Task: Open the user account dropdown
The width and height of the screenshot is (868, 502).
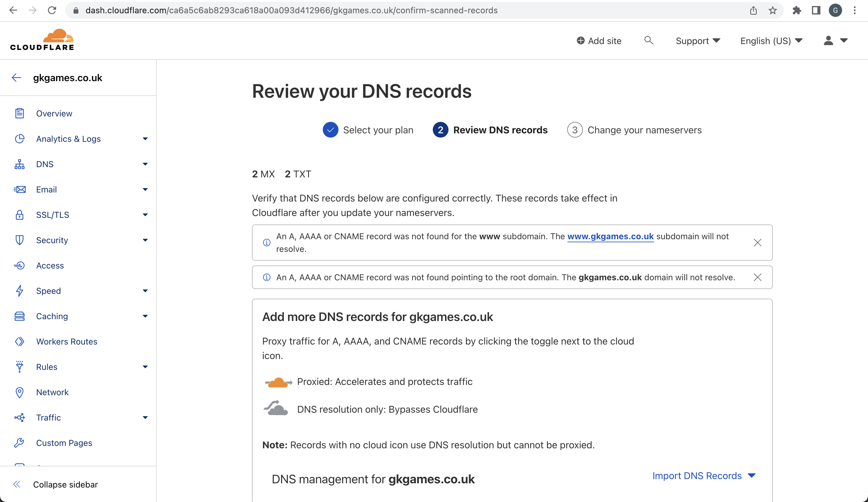Action: click(x=835, y=41)
